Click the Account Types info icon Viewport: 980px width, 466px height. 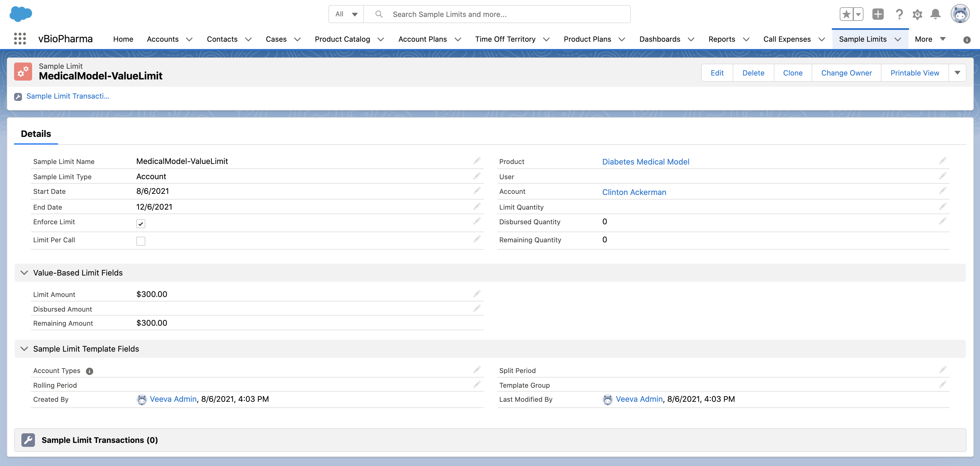(89, 371)
